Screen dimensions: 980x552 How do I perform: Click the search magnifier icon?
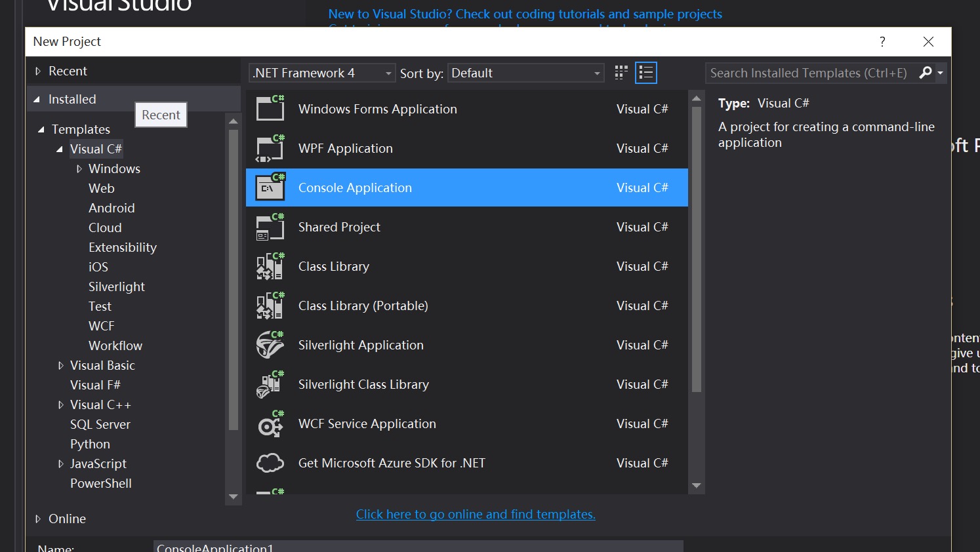click(x=926, y=73)
